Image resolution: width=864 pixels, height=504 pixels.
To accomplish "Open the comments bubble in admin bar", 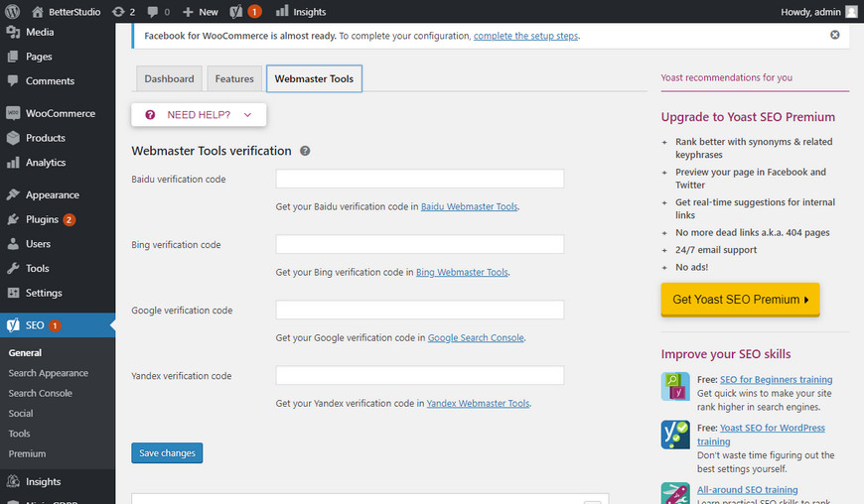I will click(153, 12).
